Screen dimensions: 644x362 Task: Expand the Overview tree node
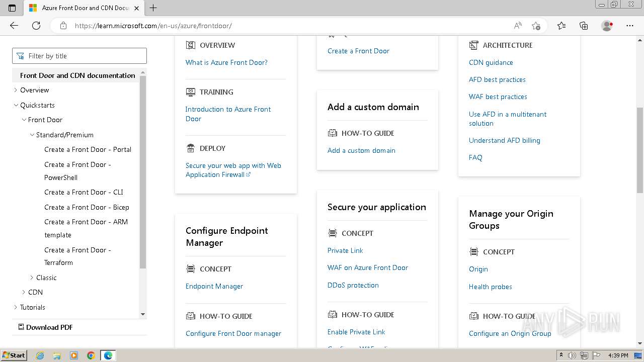(16, 90)
